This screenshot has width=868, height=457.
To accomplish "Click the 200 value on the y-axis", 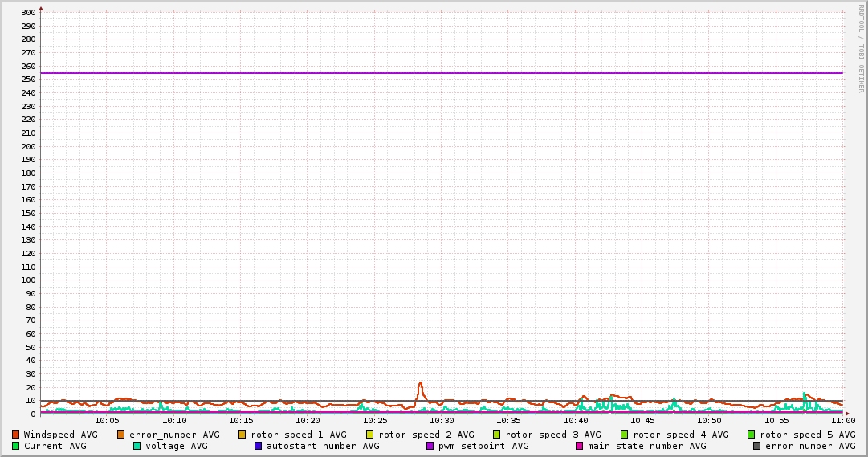I will tap(28, 146).
